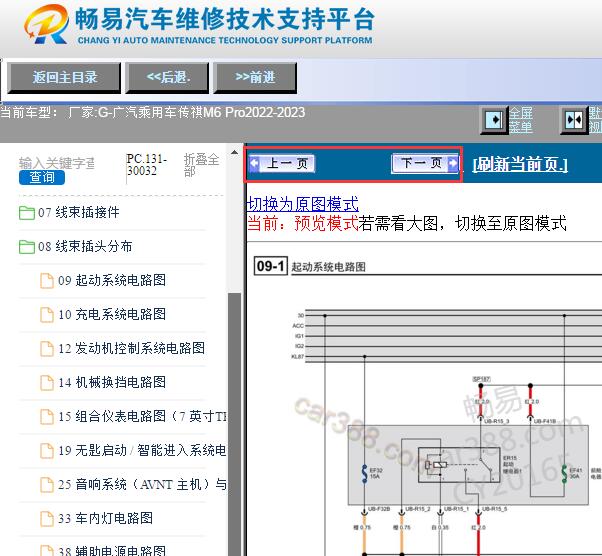The width and height of the screenshot is (602, 556).
Task: Open 19 无匙启动/智能进入系统 document
Action: (x=142, y=450)
